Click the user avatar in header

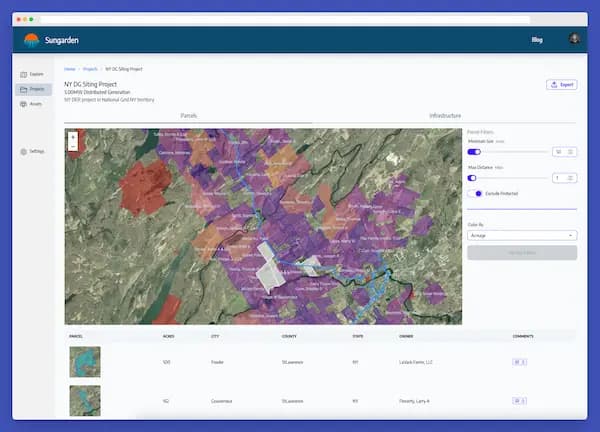574,40
